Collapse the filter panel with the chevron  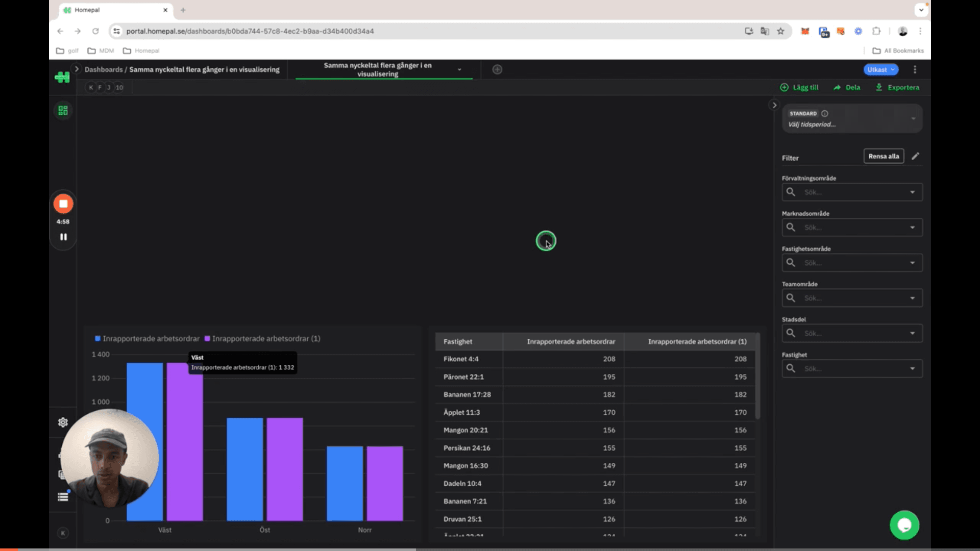(774, 105)
